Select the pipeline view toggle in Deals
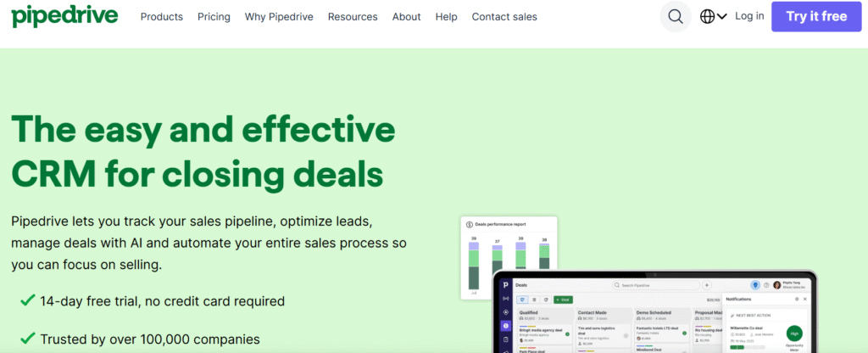This screenshot has width=868, height=353. click(x=522, y=300)
